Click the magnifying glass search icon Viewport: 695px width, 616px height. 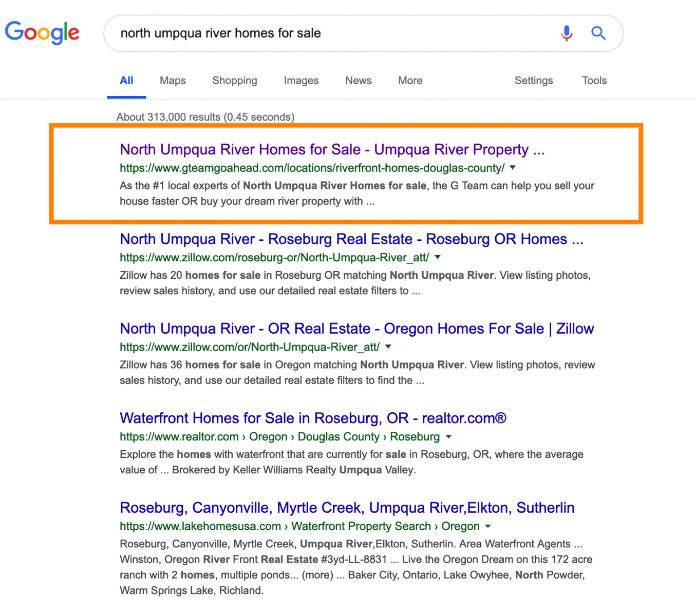pyautogui.click(x=598, y=33)
